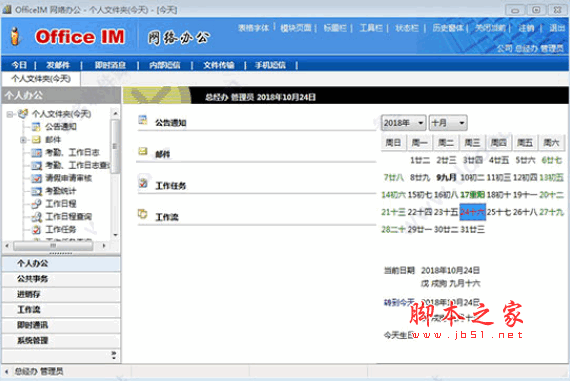Open the 公共事务 sidebar section
The image size is (570, 381).
[x=61, y=279]
